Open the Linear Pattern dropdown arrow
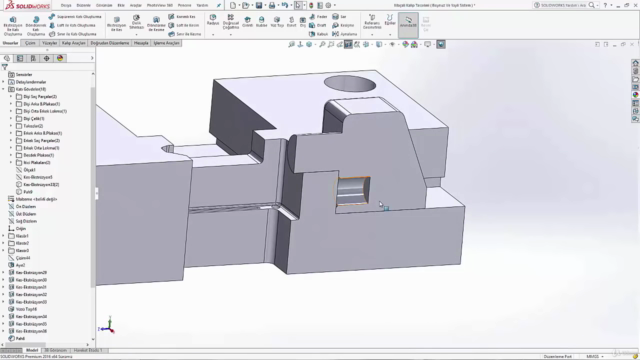Viewport: 640px width, 360px height. point(231,34)
